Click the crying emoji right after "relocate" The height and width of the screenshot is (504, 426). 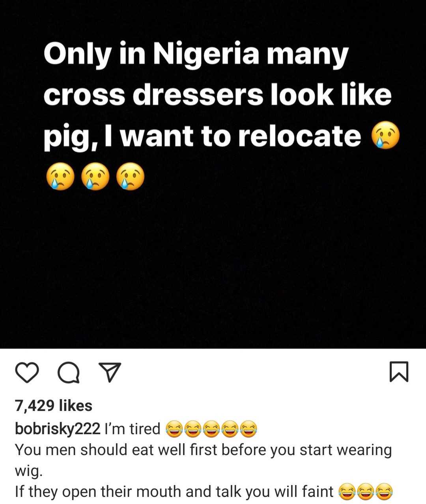(x=385, y=136)
